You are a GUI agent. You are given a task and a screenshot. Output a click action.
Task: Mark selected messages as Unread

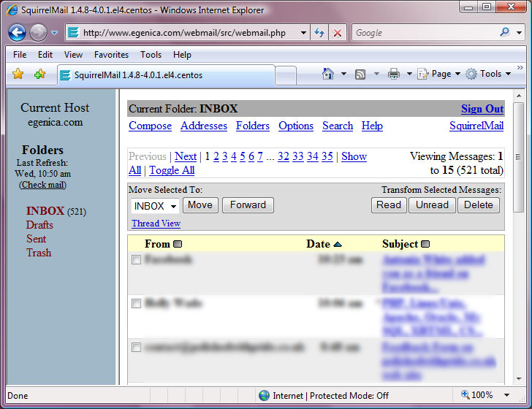(432, 205)
